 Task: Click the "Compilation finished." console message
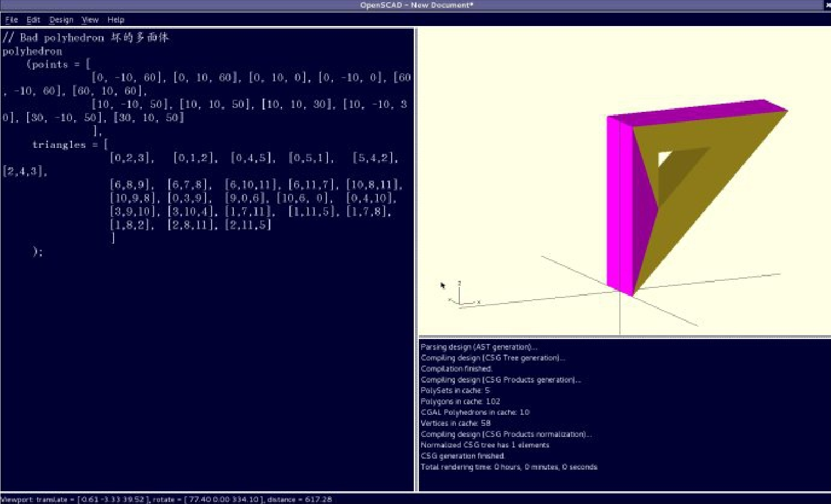coord(456,369)
